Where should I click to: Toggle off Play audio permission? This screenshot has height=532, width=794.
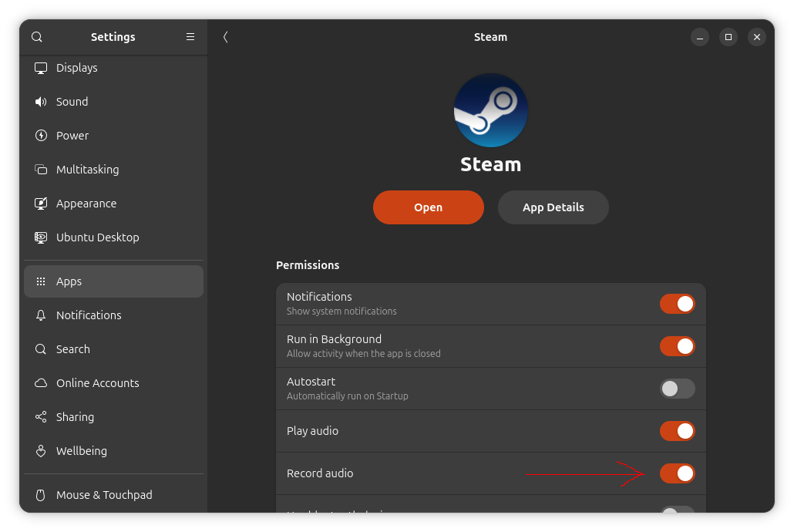tap(677, 431)
